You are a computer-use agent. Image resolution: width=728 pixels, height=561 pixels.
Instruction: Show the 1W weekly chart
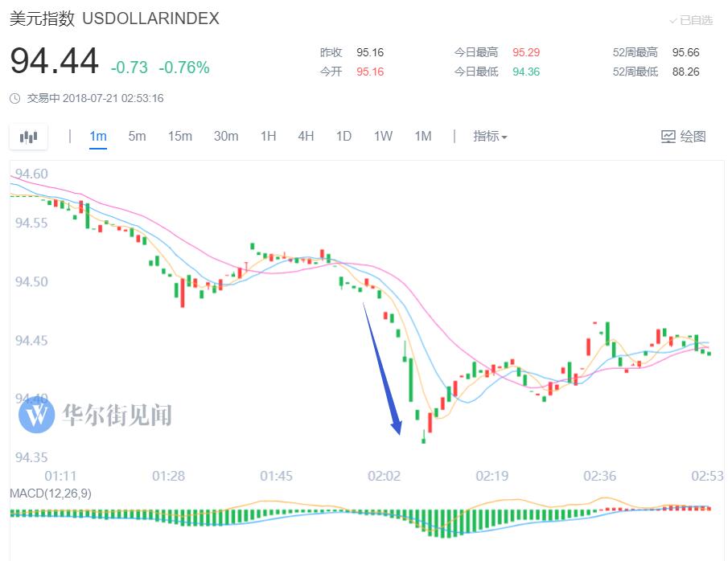[383, 136]
